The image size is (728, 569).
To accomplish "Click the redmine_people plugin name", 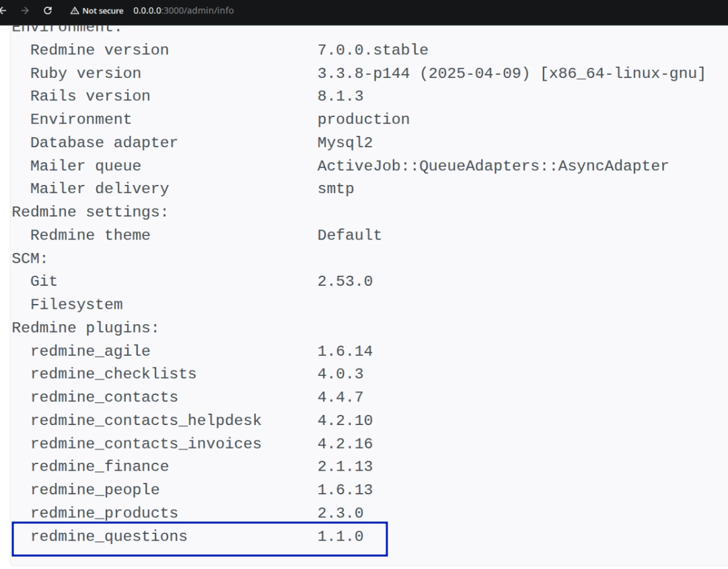I will (95, 489).
